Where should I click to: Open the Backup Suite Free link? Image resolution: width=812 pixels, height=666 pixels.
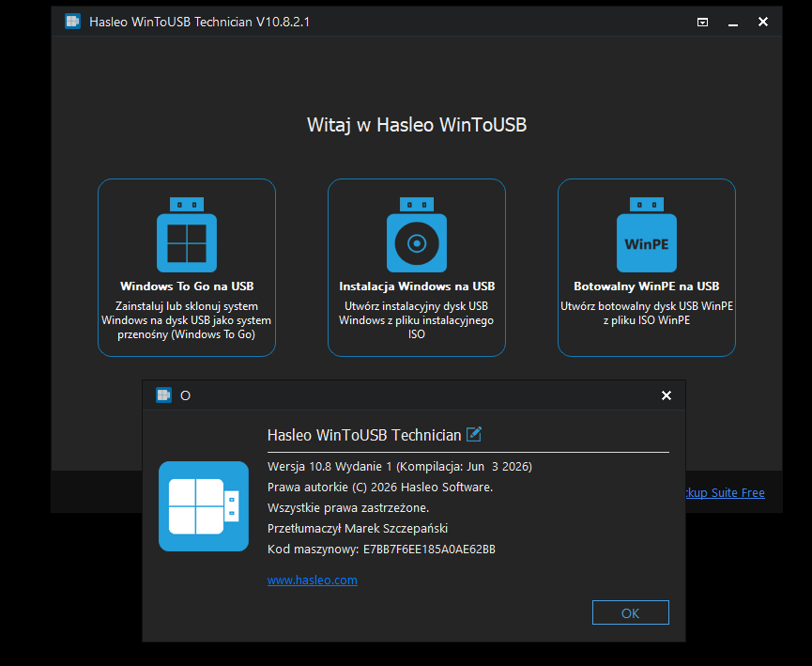tap(725, 493)
